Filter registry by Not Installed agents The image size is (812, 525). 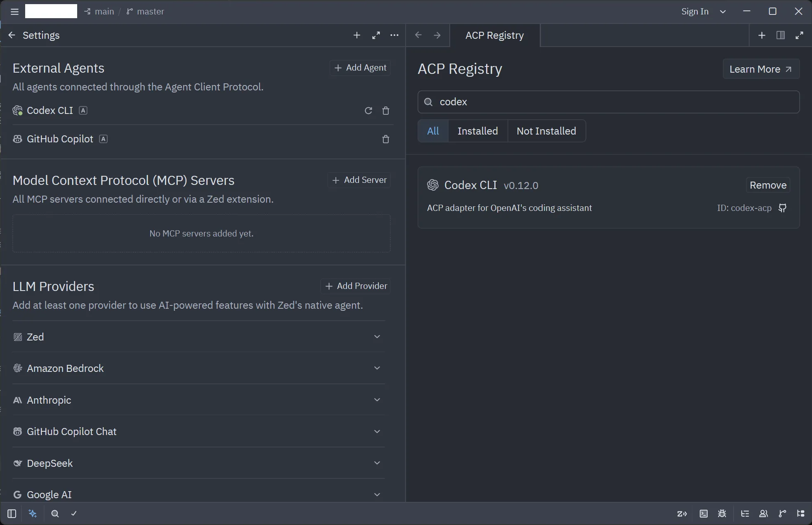[546, 131]
